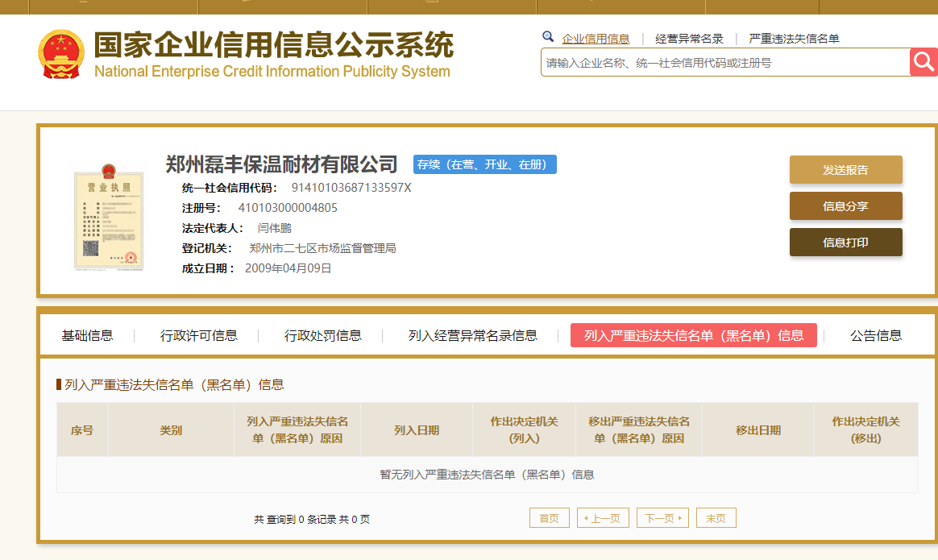Select the 列入严重违法失信名单（黑名单）信息 tab

694,336
